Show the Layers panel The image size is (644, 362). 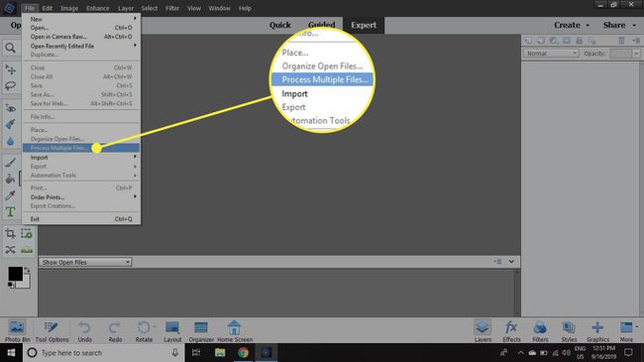(483, 331)
